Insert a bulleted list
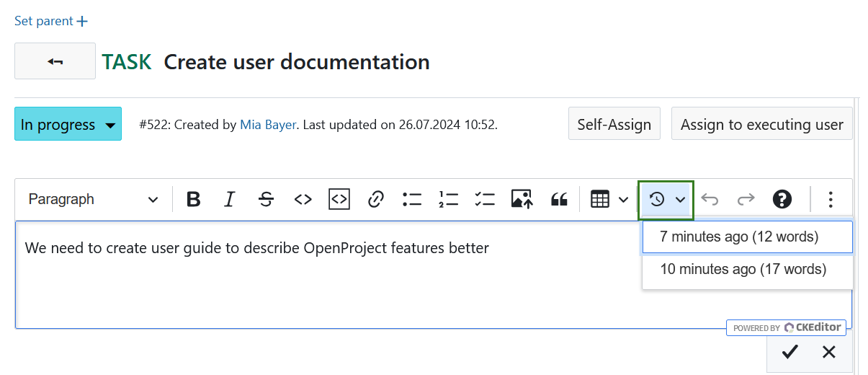Image resolution: width=868 pixels, height=375 pixels. click(x=412, y=200)
